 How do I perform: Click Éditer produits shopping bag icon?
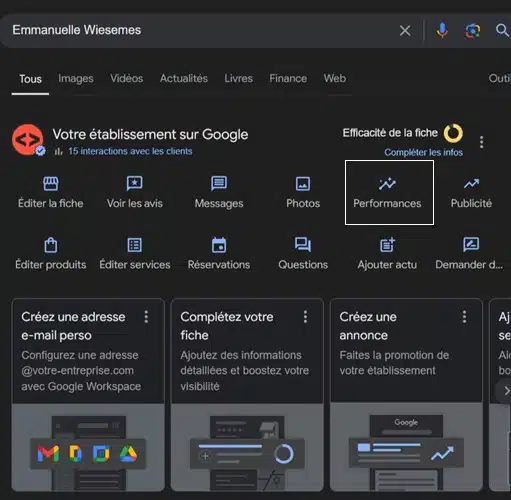51,245
